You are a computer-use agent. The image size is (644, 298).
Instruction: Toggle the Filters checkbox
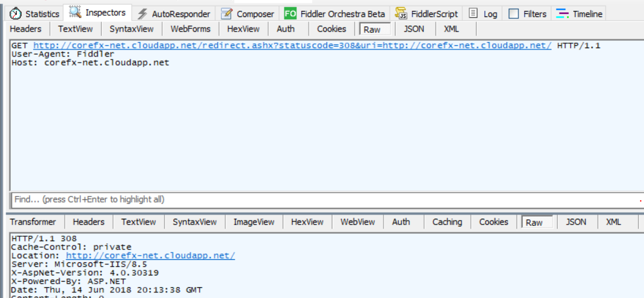514,14
